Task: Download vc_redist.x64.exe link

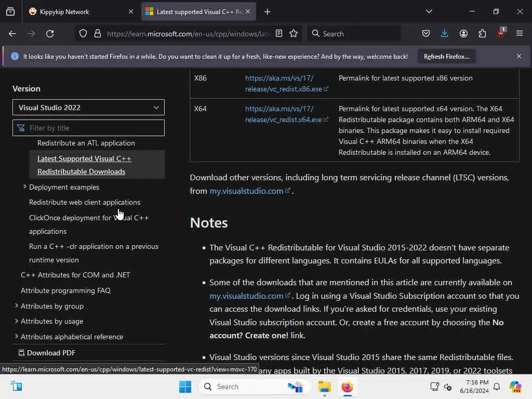Action: 286,114
